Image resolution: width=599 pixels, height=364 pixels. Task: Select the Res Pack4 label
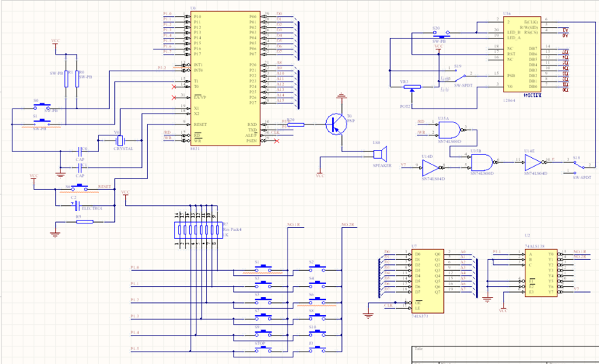point(232,229)
